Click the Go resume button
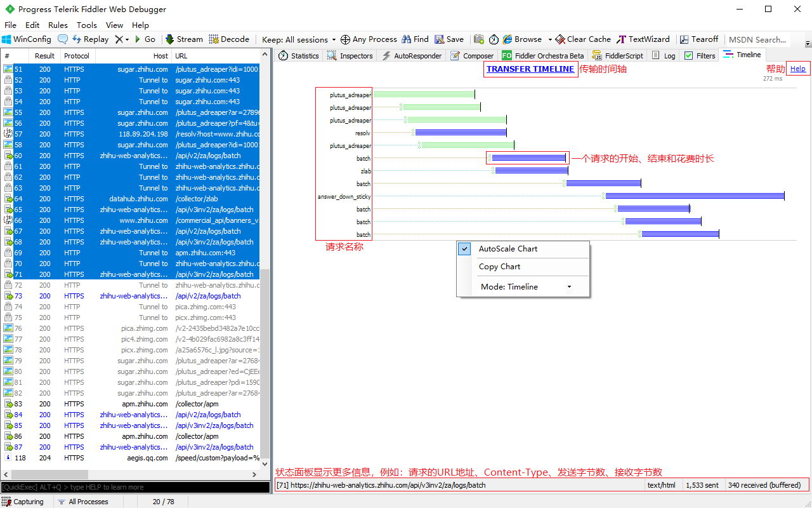The width and height of the screenshot is (812, 508). (x=145, y=39)
